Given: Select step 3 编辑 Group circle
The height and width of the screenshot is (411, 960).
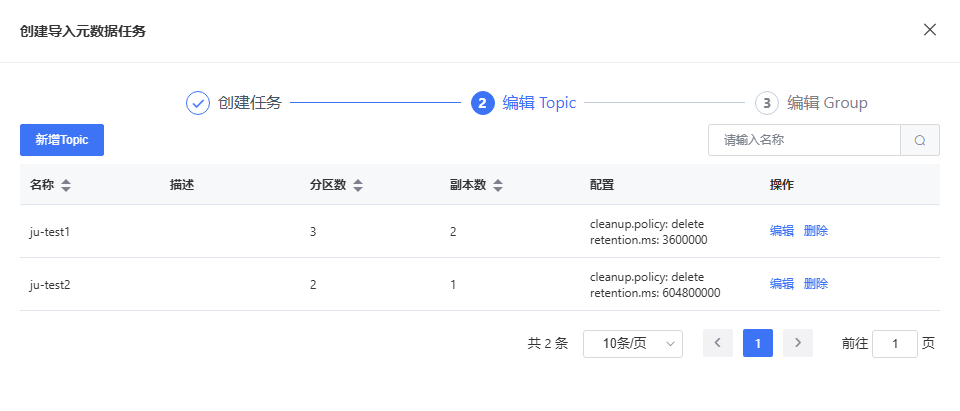Looking at the screenshot, I should tap(766, 103).
